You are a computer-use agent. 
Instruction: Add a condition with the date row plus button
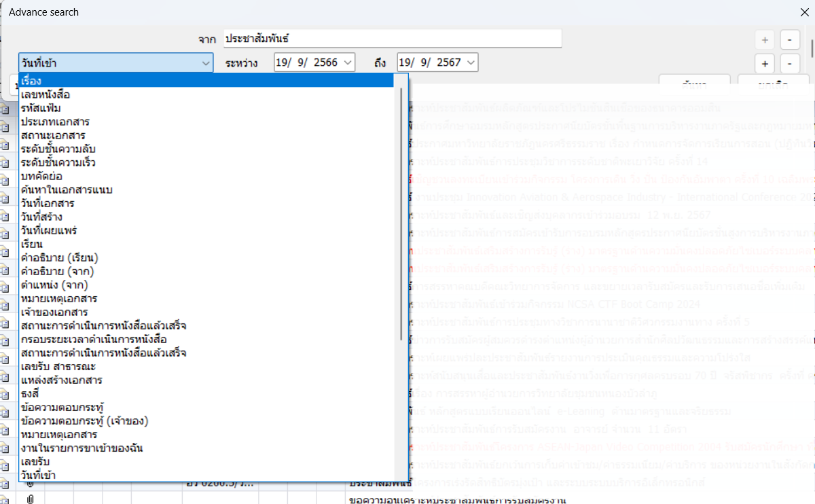765,64
